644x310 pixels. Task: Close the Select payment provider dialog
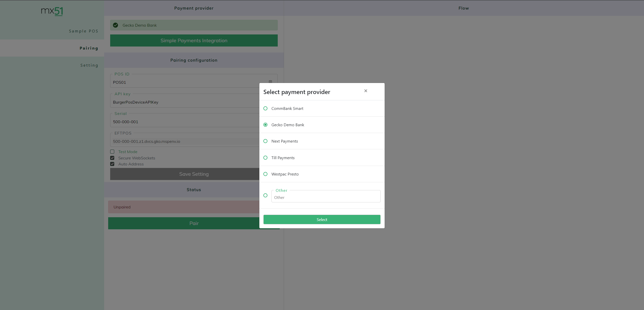point(366,91)
